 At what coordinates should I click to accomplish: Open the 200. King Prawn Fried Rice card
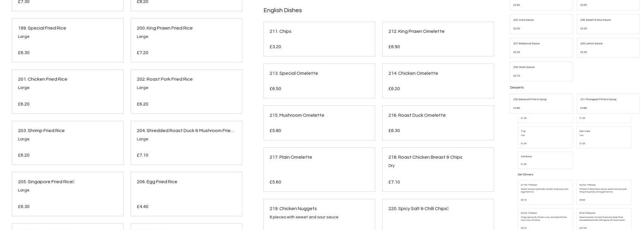(x=186, y=40)
